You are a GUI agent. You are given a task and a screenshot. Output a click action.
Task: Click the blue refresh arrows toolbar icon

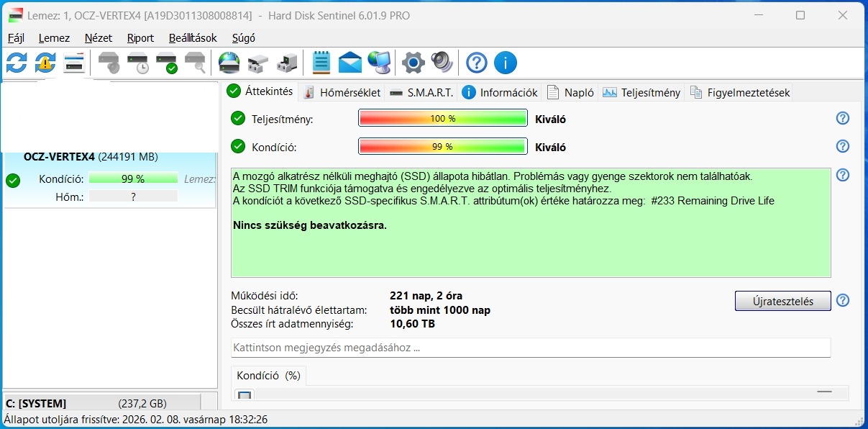pos(17,63)
